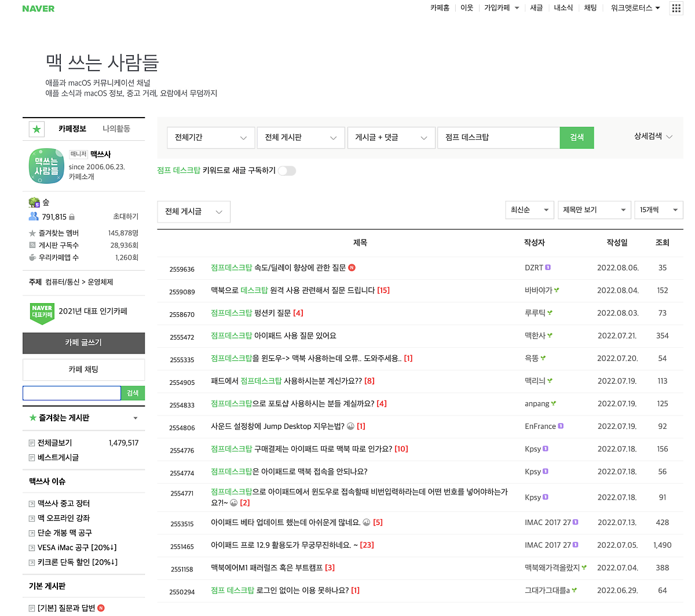Screen dimensions: 695x616
Task: Click the red N new-post badge on post 2559636
Action: click(352, 268)
